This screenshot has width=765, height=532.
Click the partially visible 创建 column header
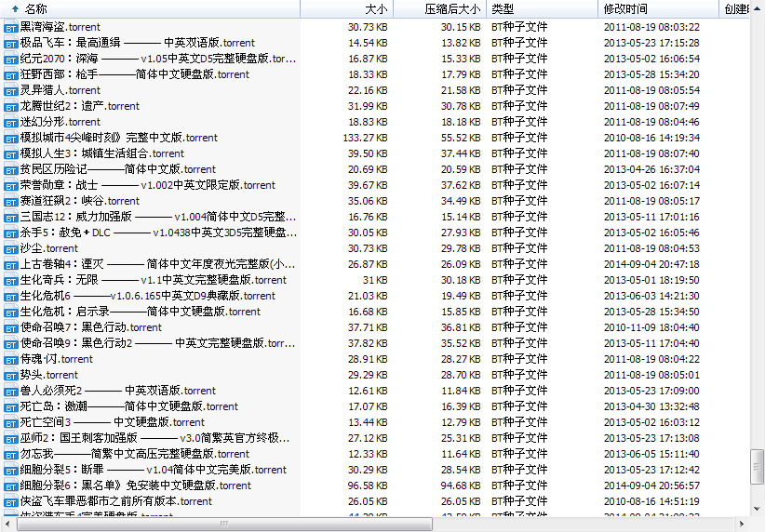point(736,8)
